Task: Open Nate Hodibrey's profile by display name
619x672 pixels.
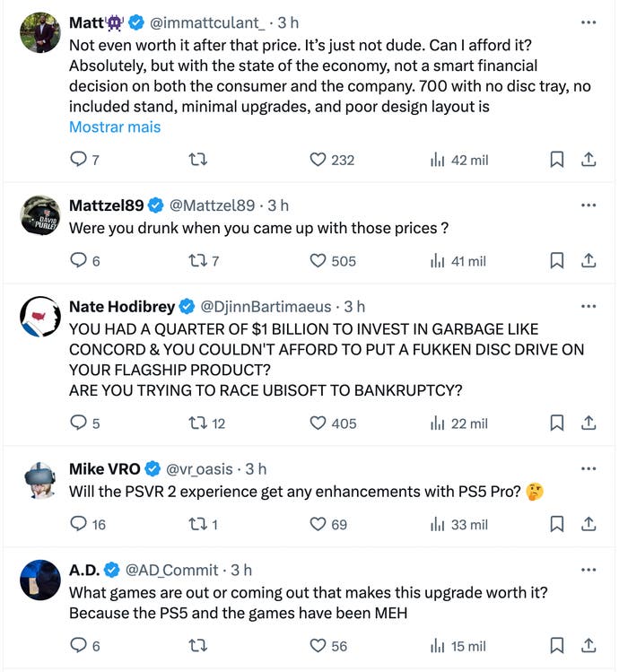Action: [x=122, y=307]
